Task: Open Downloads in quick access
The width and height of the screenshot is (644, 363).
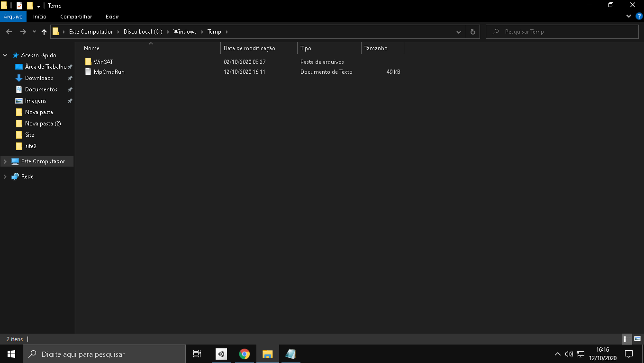Action: point(39,78)
